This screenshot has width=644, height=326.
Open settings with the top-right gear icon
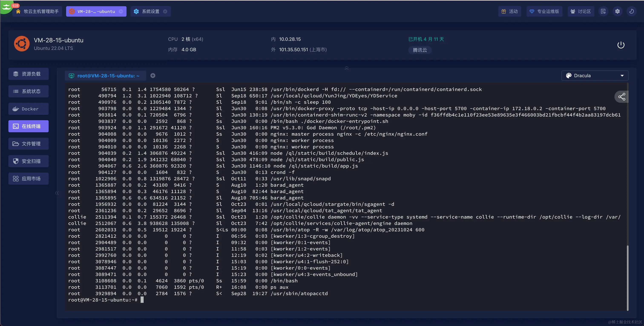coord(617,12)
